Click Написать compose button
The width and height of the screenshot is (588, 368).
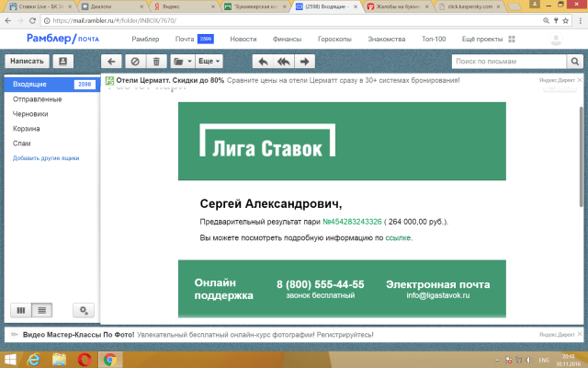[x=27, y=62]
